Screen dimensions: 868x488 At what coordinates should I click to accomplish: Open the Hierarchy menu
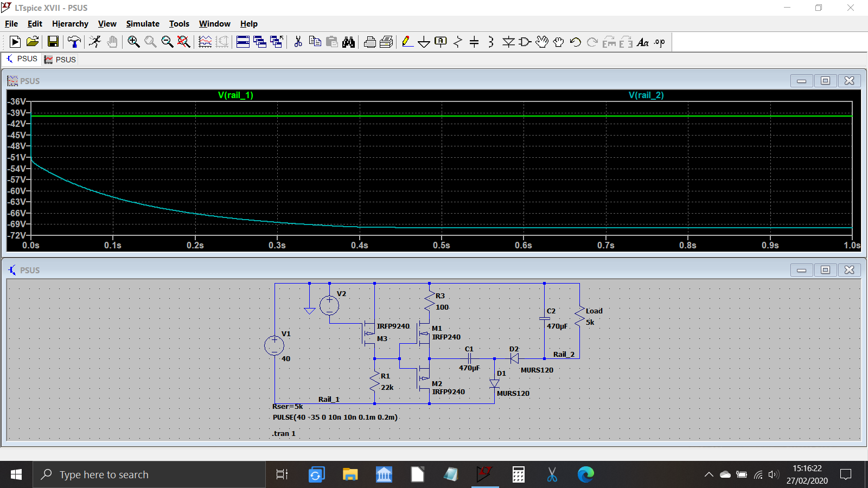coord(70,23)
